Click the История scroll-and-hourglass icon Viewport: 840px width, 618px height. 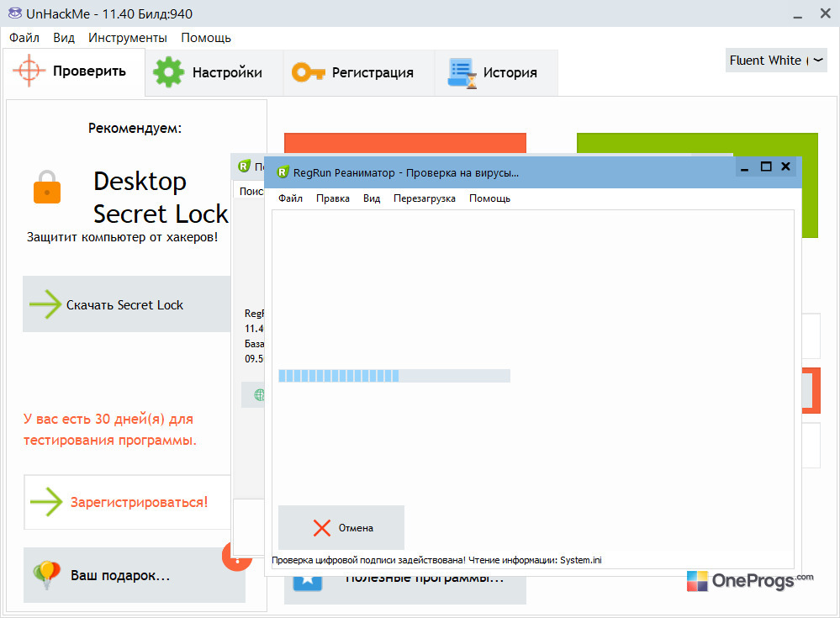pos(462,73)
